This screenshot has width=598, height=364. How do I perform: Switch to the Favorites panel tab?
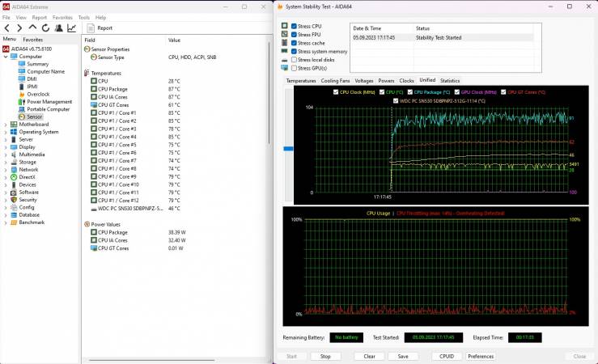click(x=33, y=40)
